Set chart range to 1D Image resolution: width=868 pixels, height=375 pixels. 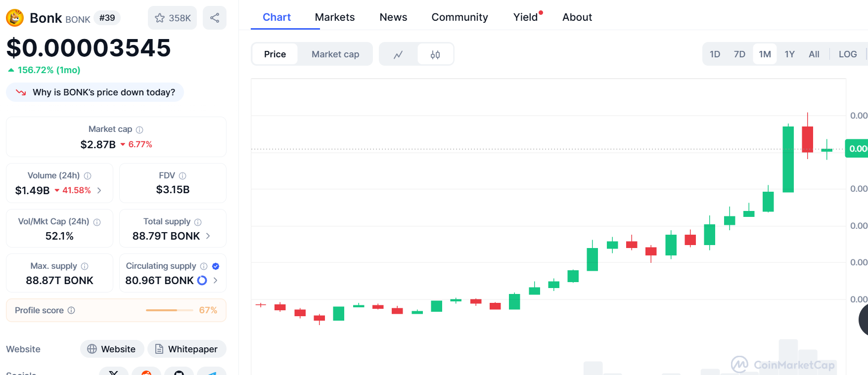tap(715, 54)
